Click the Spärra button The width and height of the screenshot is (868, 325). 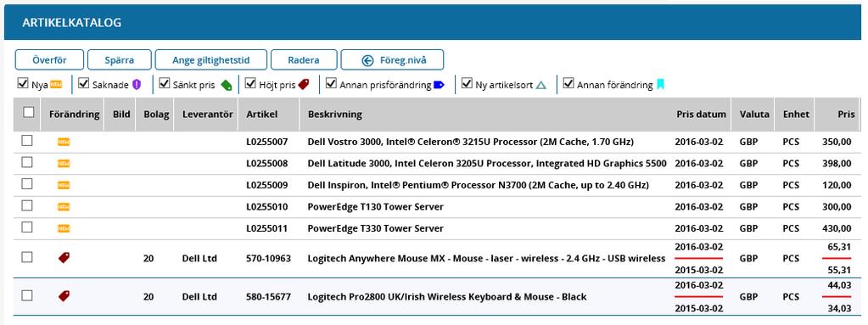coord(120,59)
